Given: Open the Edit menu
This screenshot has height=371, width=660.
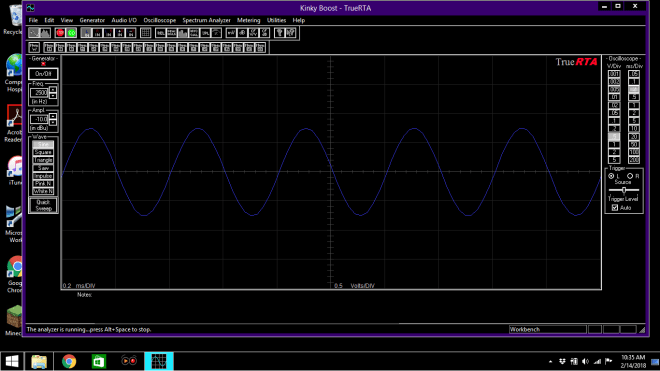Looking at the screenshot, I should pos(49,20).
